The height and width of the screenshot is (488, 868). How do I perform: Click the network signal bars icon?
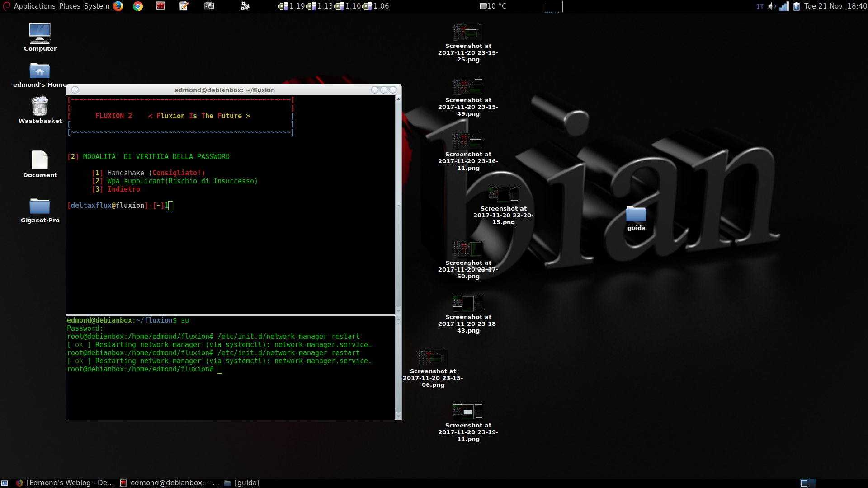coord(784,6)
